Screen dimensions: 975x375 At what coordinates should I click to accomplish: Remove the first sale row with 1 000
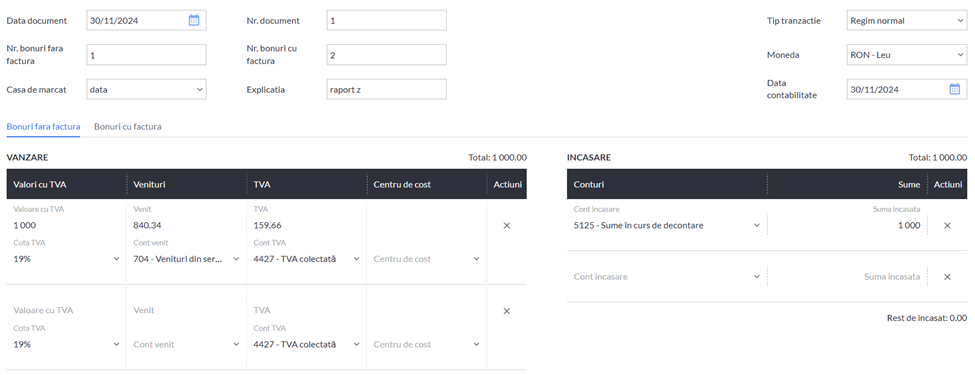click(x=506, y=226)
